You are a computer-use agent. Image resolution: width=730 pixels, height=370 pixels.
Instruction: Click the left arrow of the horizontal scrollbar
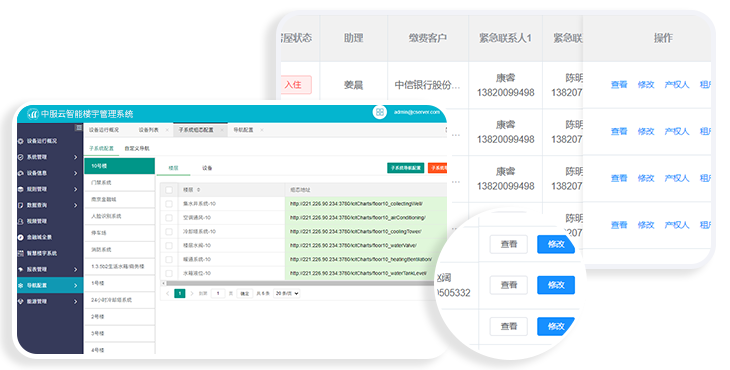click(163, 283)
